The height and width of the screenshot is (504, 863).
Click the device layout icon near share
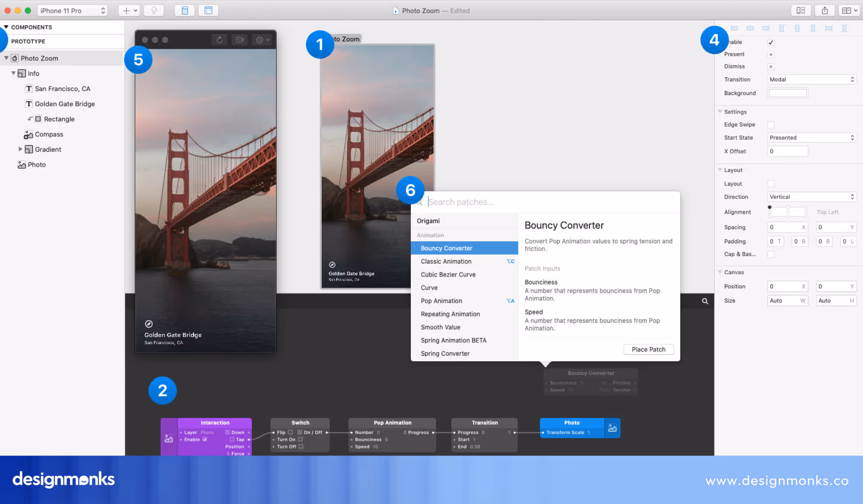(x=800, y=11)
